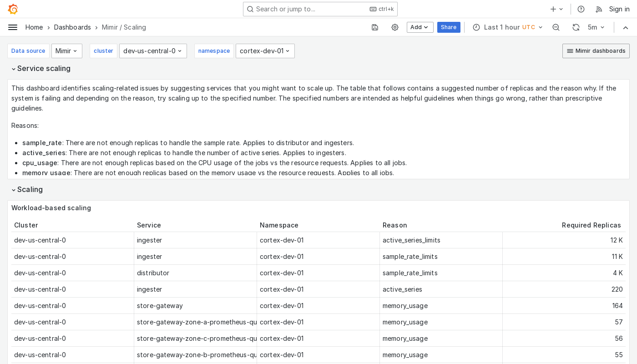This screenshot has height=364, width=637.
Task: Click the 56 required replicas value
Action: pyautogui.click(x=619, y=339)
